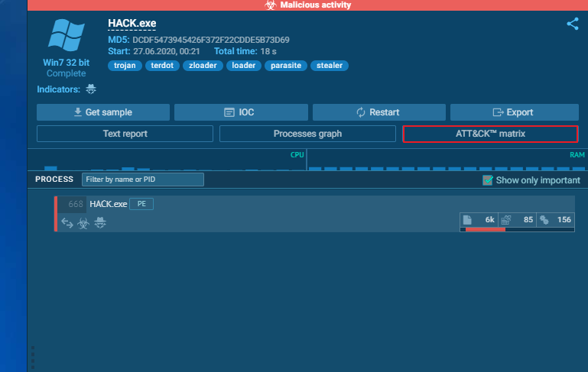Screen dimensions: 588x372
Task: Focus the Filter by name or PID field
Action: [x=143, y=180]
